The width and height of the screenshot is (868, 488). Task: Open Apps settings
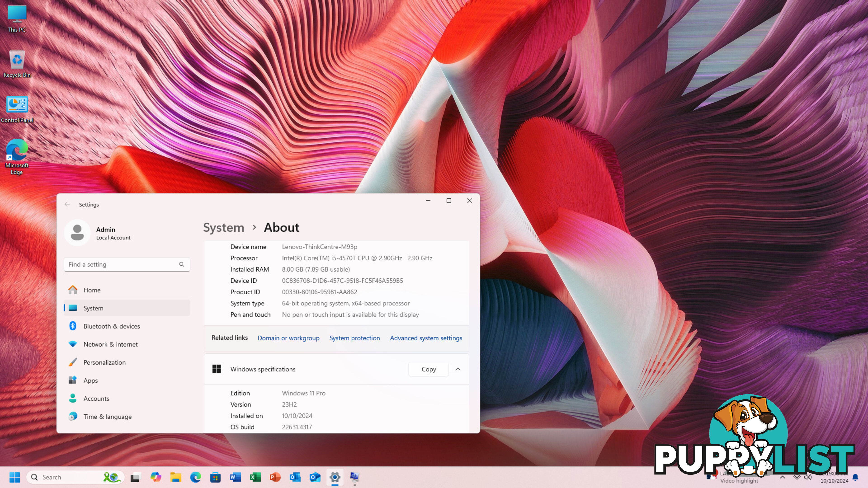point(127,380)
